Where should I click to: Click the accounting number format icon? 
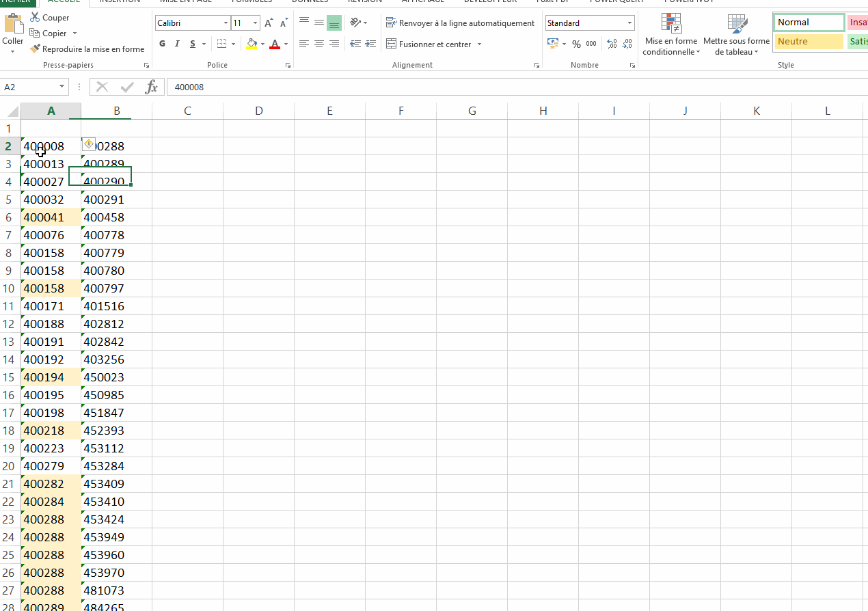554,44
